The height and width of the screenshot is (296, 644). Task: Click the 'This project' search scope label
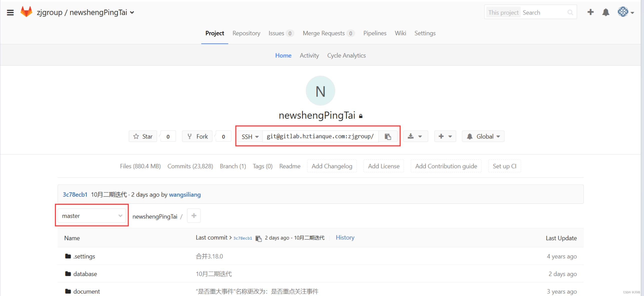503,13
